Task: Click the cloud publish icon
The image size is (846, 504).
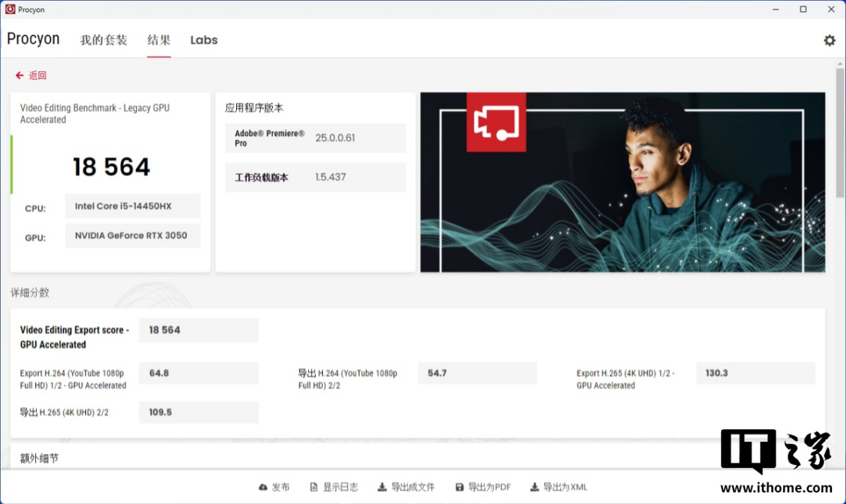Action: pyautogui.click(x=264, y=487)
